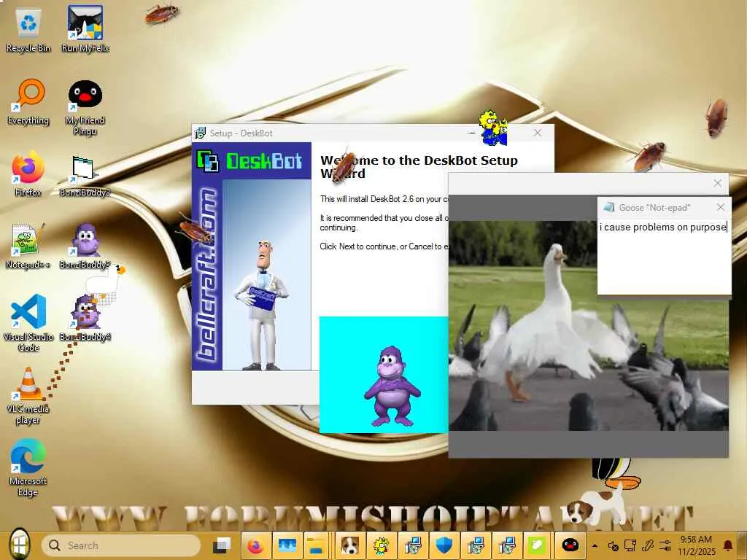Click the pen tray icon
Image resolution: width=747 pixels, height=560 pixels.
click(648, 545)
